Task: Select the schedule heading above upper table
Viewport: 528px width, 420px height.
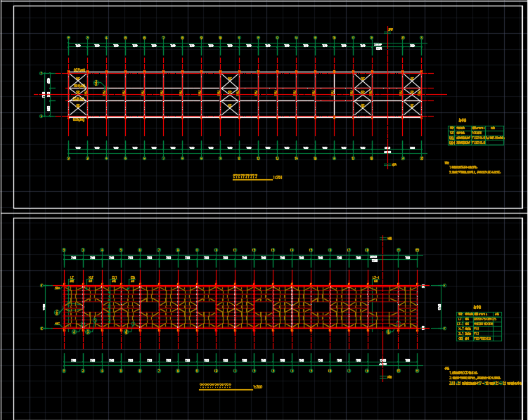Action: pos(463,120)
